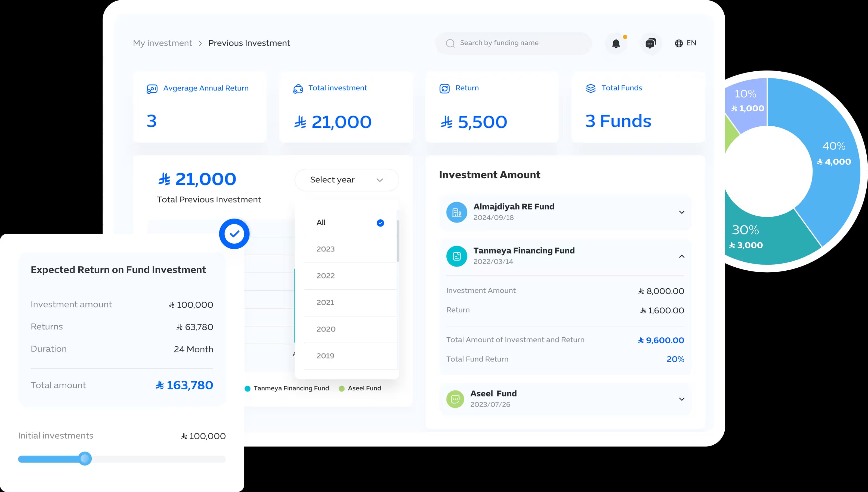Click Expected Return on Fund Investment heading

(118, 270)
